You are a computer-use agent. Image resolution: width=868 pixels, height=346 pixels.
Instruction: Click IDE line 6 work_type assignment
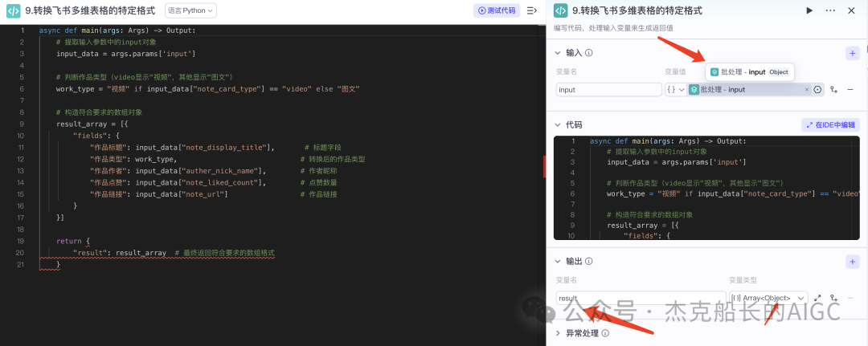(x=208, y=88)
